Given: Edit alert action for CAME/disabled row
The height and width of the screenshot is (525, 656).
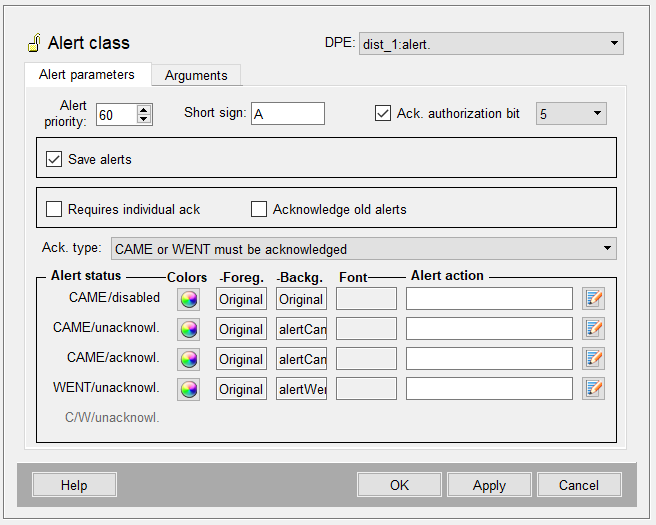Looking at the screenshot, I should pos(594,298).
